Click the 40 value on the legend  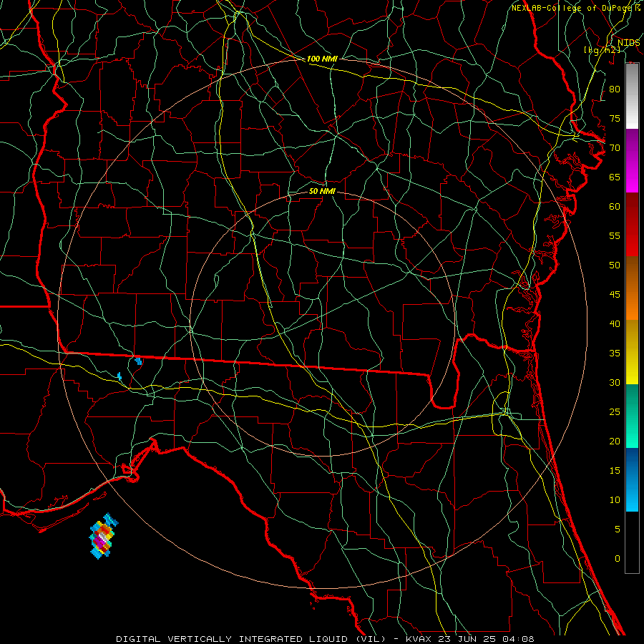[615, 323]
